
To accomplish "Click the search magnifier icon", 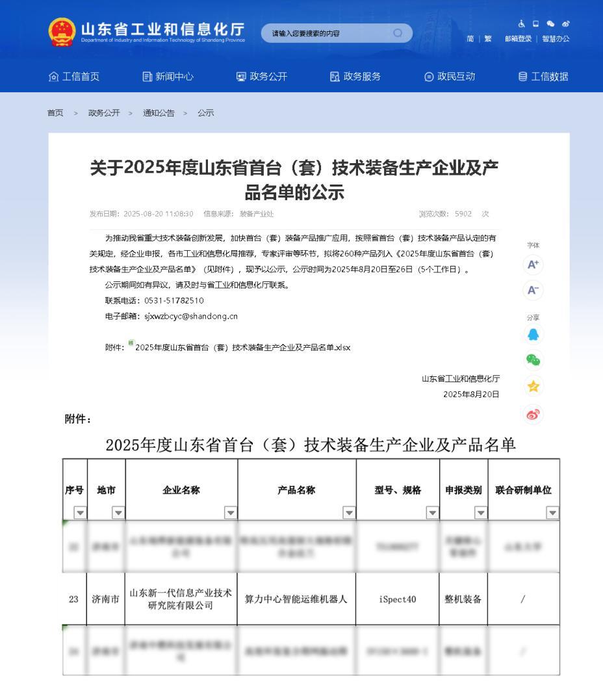I will click(398, 33).
